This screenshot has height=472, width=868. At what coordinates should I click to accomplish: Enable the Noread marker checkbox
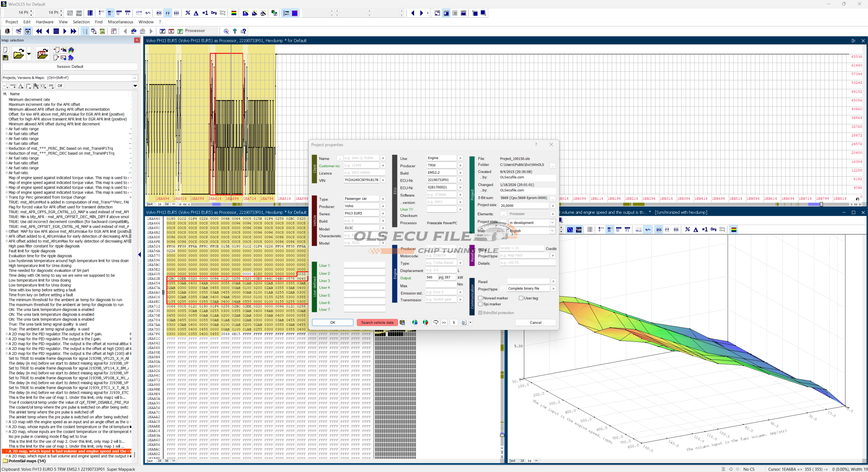[480, 298]
